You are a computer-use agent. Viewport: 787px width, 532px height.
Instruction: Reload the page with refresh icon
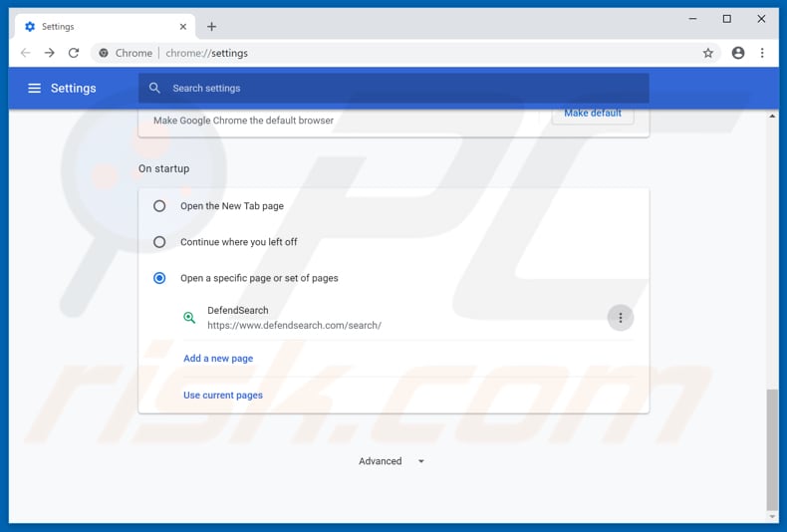pos(74,53)
